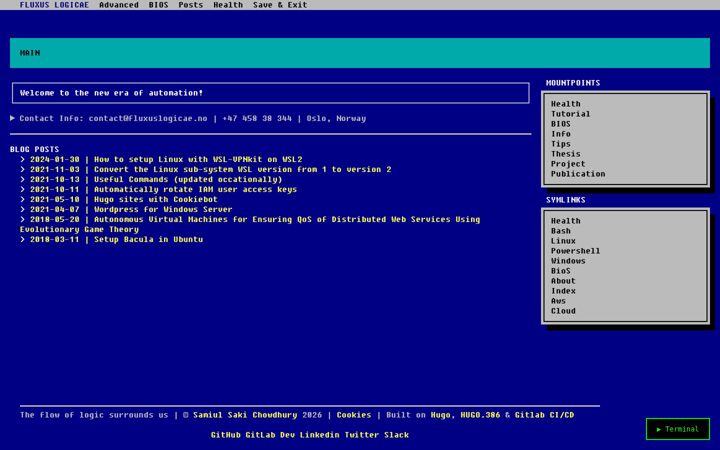The height and width of the screenshot is (450, 720).
Task: Select Info under Mountpoints
Action: pyautogui.click(x=561, y=134)
